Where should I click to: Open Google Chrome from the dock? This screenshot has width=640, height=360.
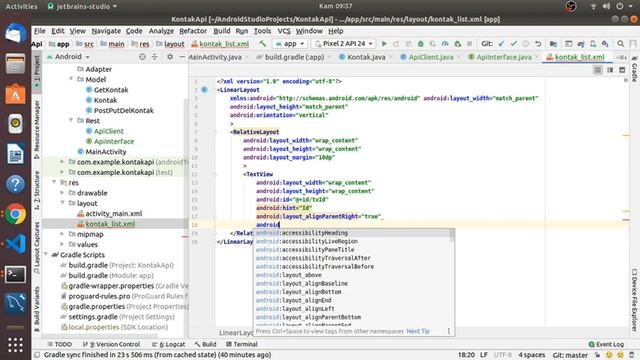pos(16,214)
